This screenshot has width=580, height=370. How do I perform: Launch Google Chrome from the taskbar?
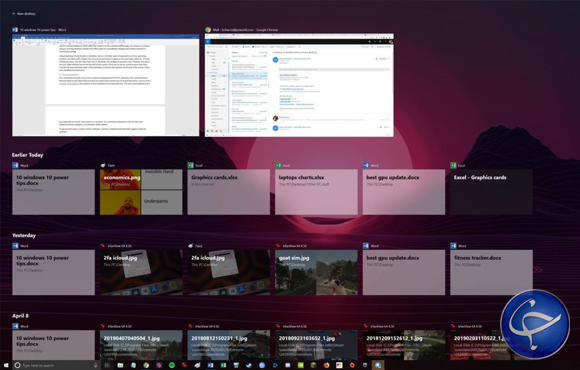point(146,365)
